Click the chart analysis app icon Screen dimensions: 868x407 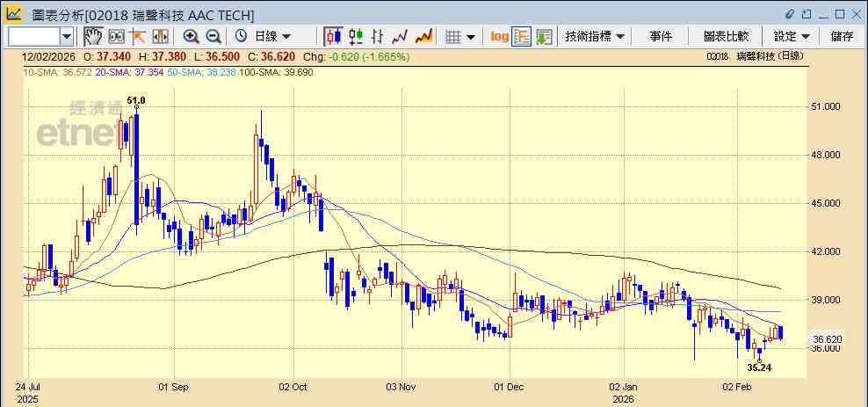click(14, 13)
